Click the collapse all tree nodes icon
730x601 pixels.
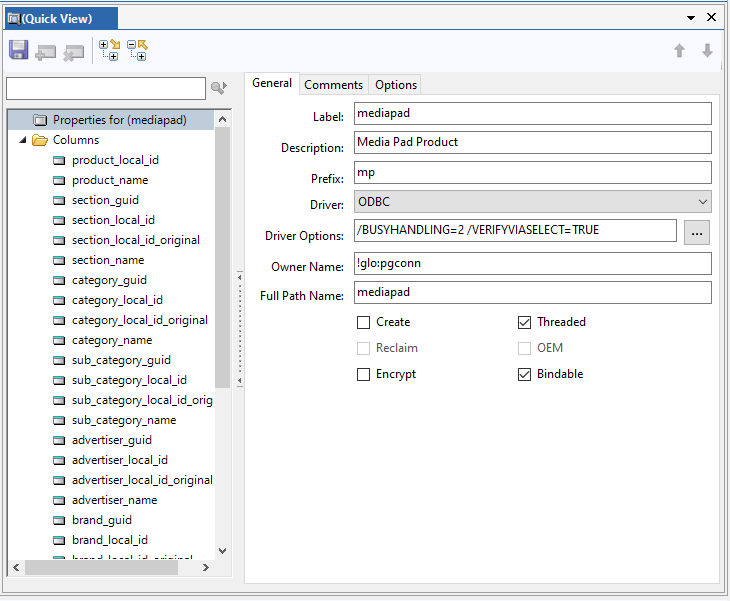point(137,51)
